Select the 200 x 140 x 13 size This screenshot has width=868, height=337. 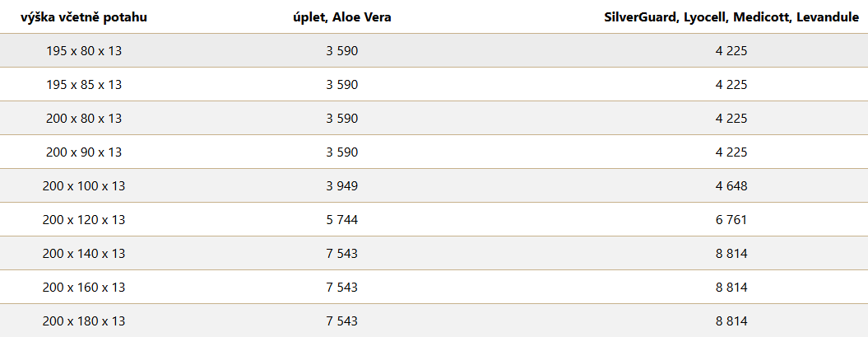point(84,254)
